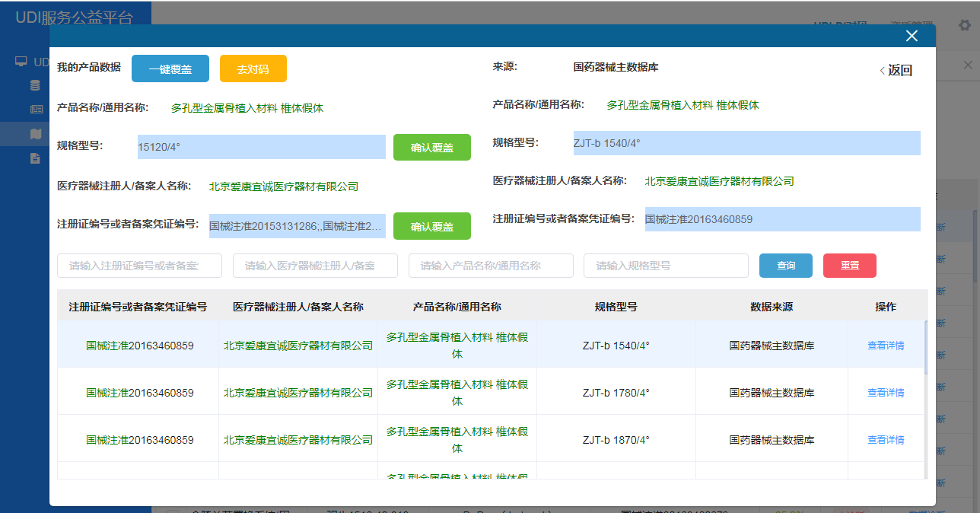
Task: Click 返回 to go back
Action: point(896,71)
